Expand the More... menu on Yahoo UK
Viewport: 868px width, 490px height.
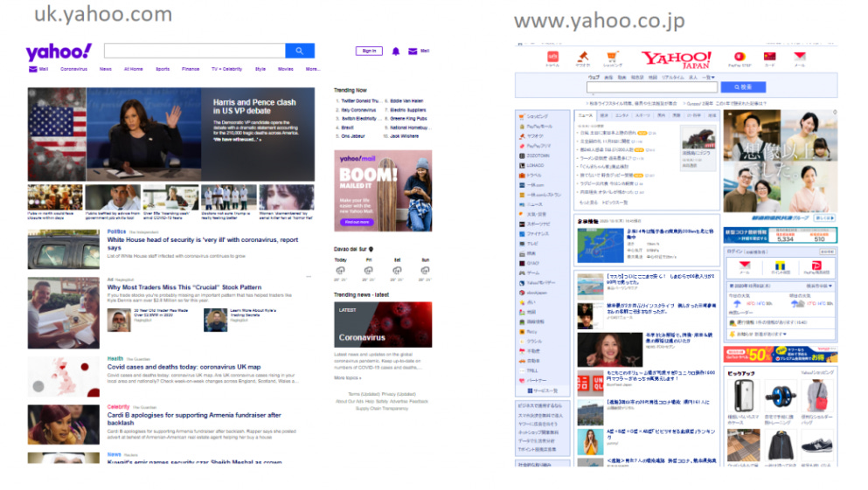[313, 69]
